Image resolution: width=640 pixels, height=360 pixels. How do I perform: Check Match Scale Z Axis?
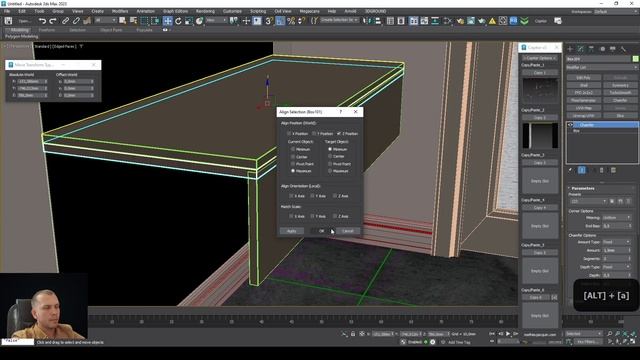[x=335, y=216]
